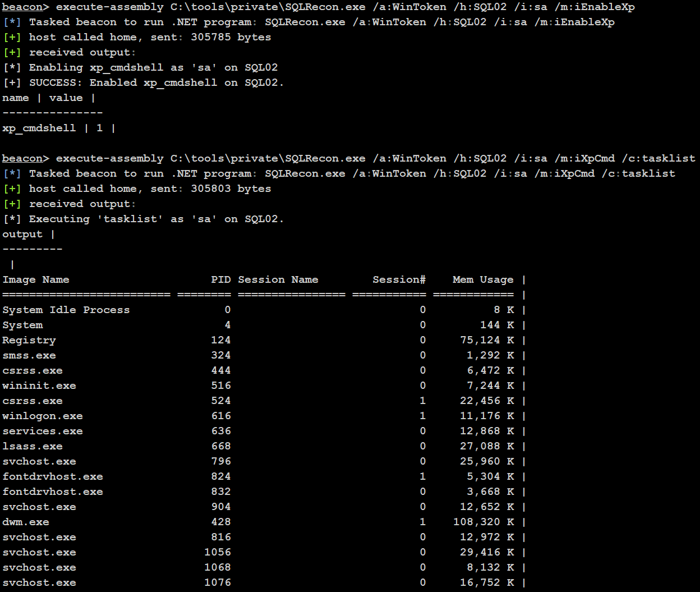The image size is (700, 592).
Task: Click the 'Session Name' column header
Action: (x=278, y=279)
